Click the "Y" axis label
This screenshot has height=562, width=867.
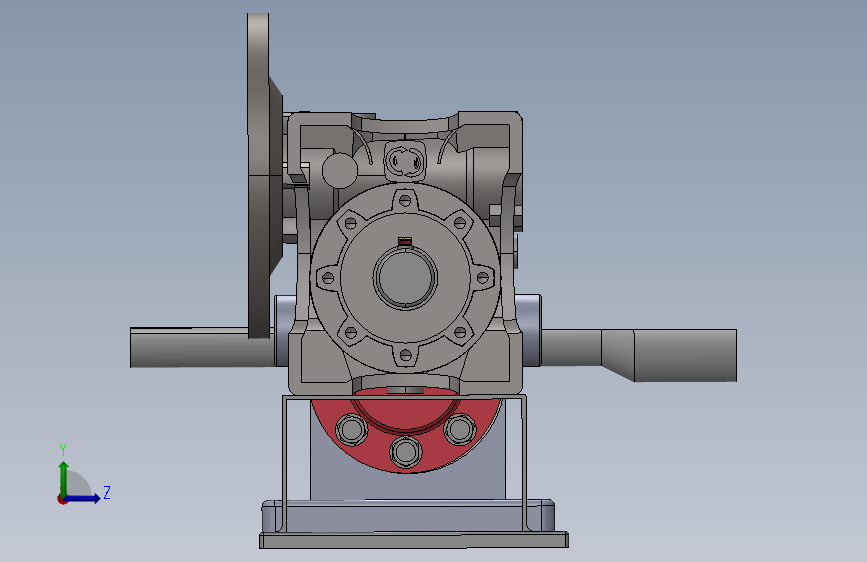tap(63, 450)
